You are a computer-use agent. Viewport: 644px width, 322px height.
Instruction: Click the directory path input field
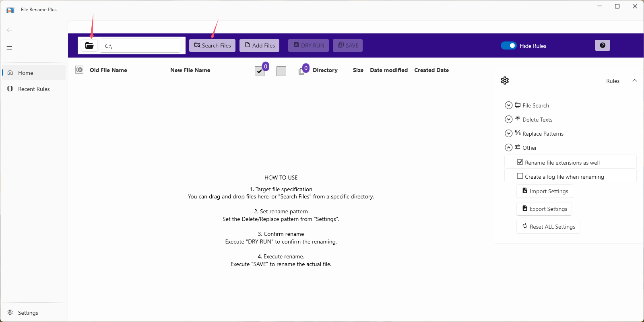click(140, 46)
